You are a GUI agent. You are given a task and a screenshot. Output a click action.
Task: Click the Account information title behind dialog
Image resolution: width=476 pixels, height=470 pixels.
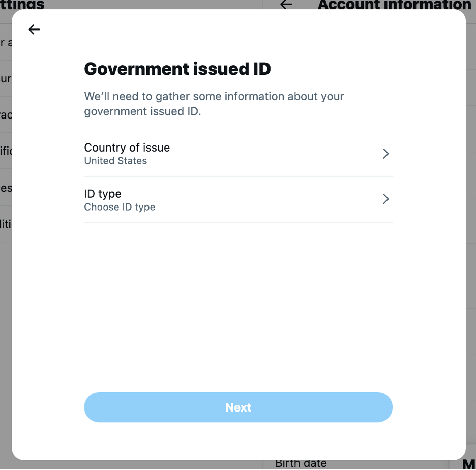click(x=394, y=5)
